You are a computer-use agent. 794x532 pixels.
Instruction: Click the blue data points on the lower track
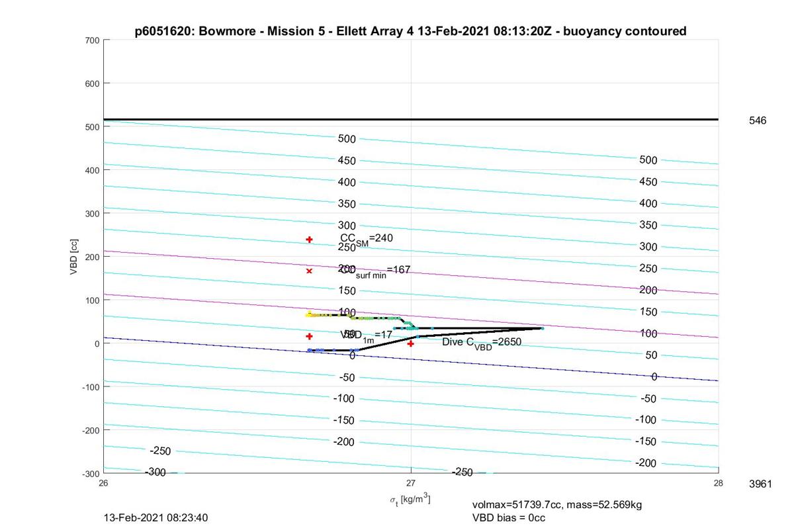333,350
